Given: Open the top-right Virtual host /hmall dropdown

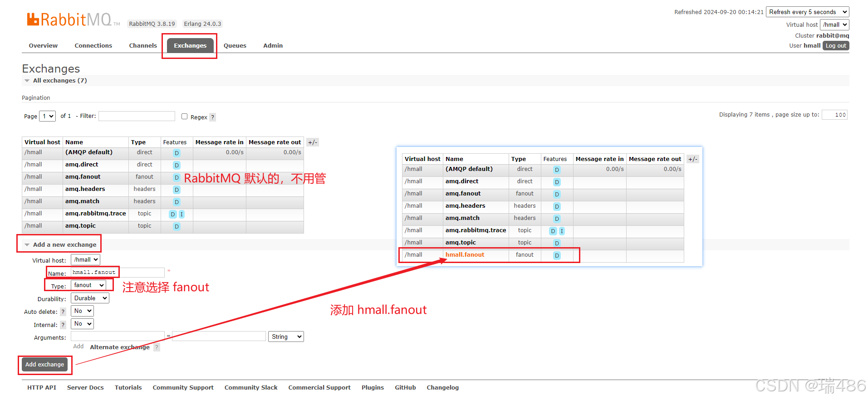Looking at the screenshot, I should click(x=834, y=25).
